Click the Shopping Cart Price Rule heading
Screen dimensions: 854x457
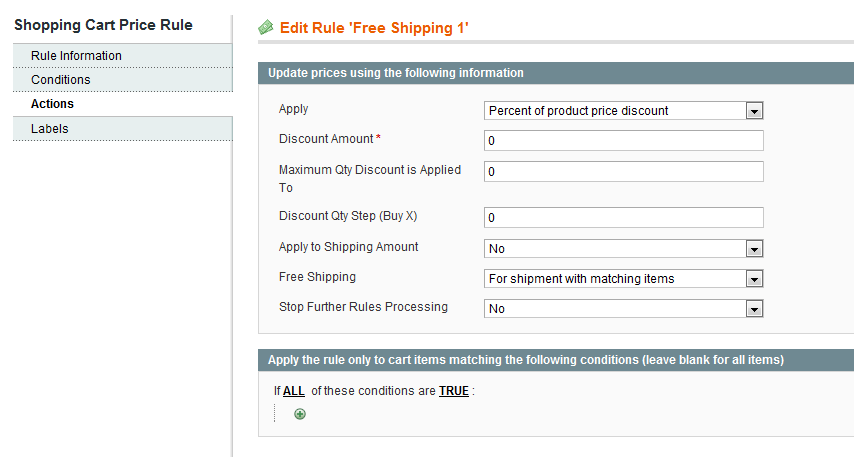103,25
